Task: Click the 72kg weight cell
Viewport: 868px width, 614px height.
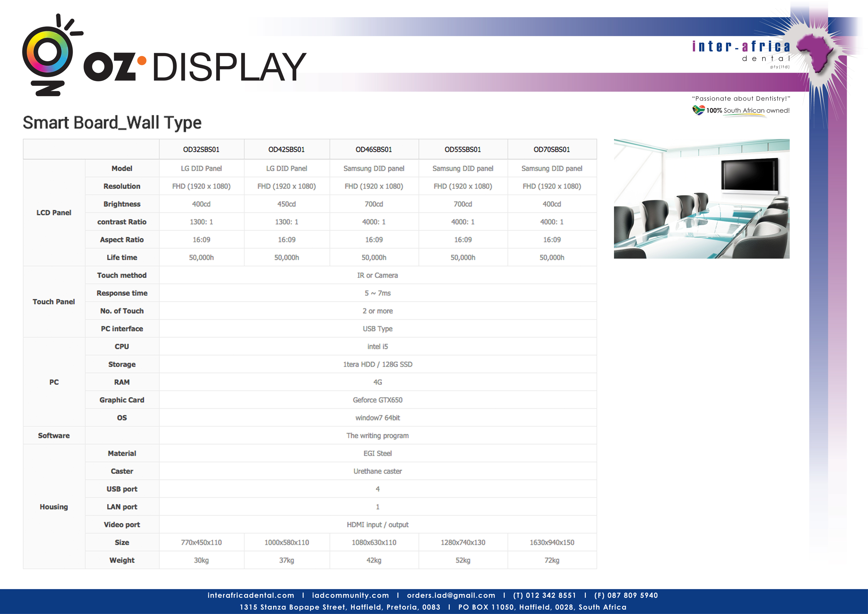Action: pos(552,560)
